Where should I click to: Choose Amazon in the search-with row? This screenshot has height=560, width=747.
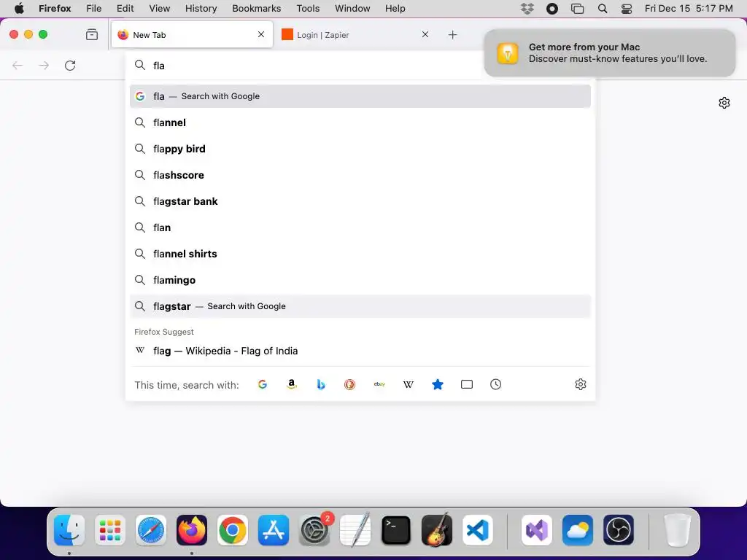click(292, 384)
